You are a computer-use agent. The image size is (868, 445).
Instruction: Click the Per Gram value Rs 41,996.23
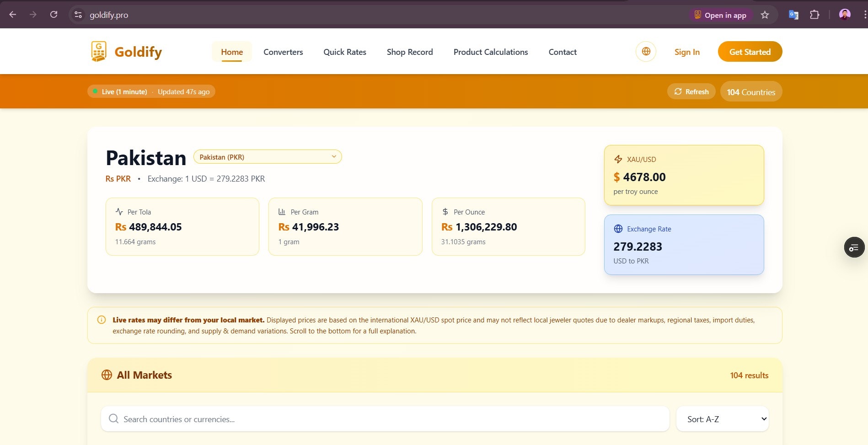click(309, 227)
